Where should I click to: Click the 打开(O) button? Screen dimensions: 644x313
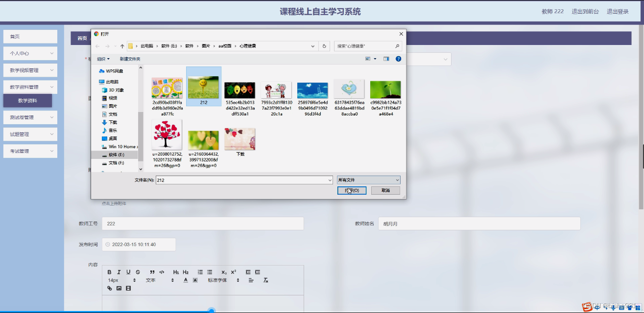[352, 190]
